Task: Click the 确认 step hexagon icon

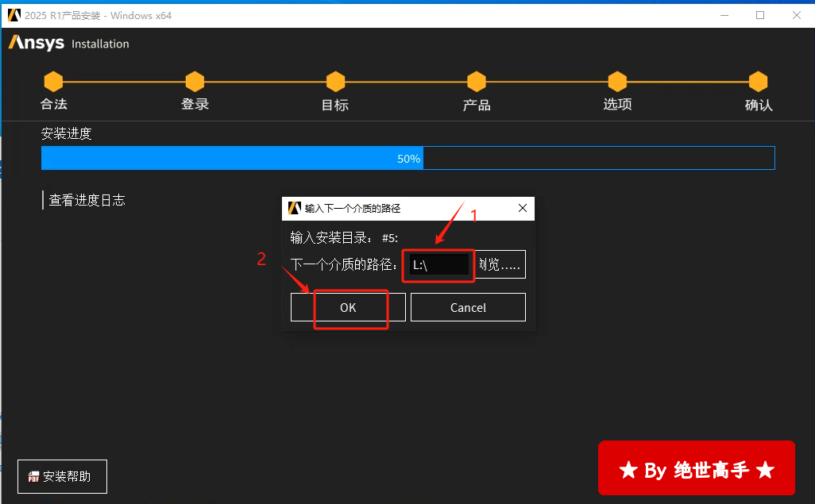Action: click(x=759, y=81)
